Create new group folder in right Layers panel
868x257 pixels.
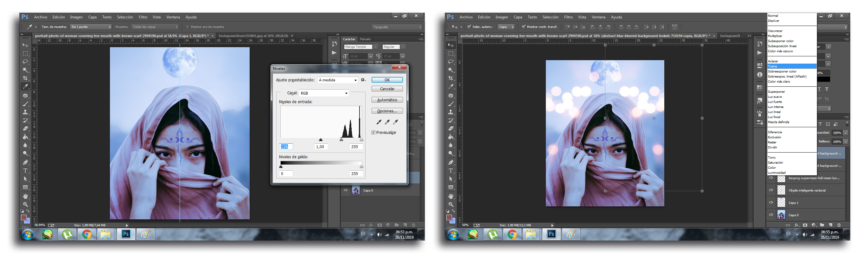pyautogui.click(x=822, y=225)
